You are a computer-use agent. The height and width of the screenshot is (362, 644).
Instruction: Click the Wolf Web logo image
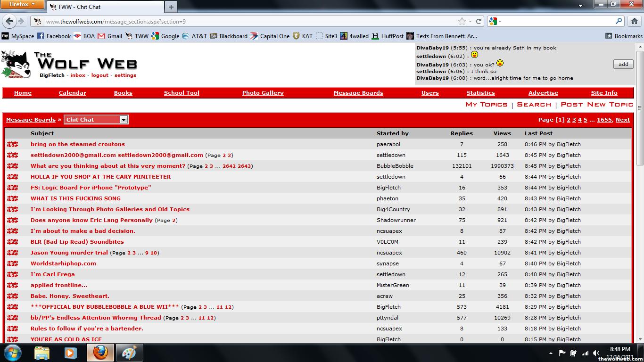[69, 64]
